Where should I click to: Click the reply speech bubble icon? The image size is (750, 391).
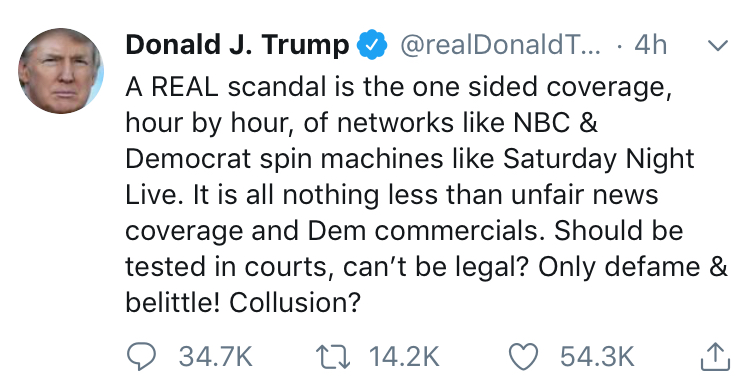point(141,357)
